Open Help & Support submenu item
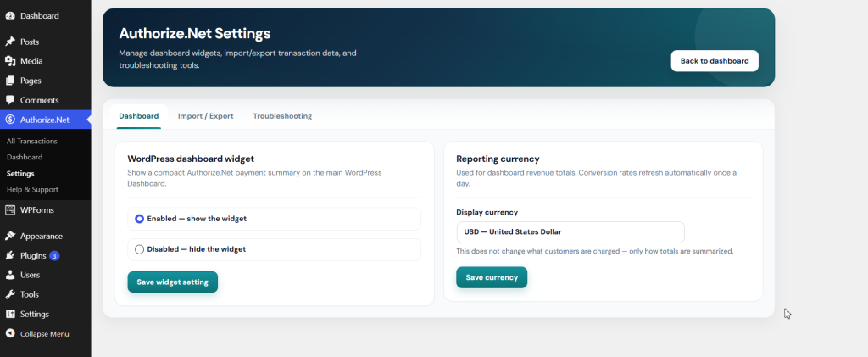Viewport: 868px width, 357px height. [x=33, y=189]
